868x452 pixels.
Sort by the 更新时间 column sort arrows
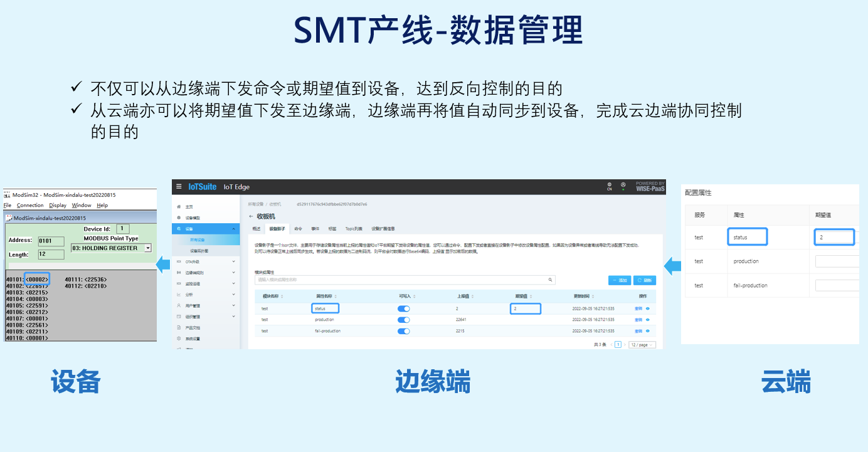tap(591, 296)
